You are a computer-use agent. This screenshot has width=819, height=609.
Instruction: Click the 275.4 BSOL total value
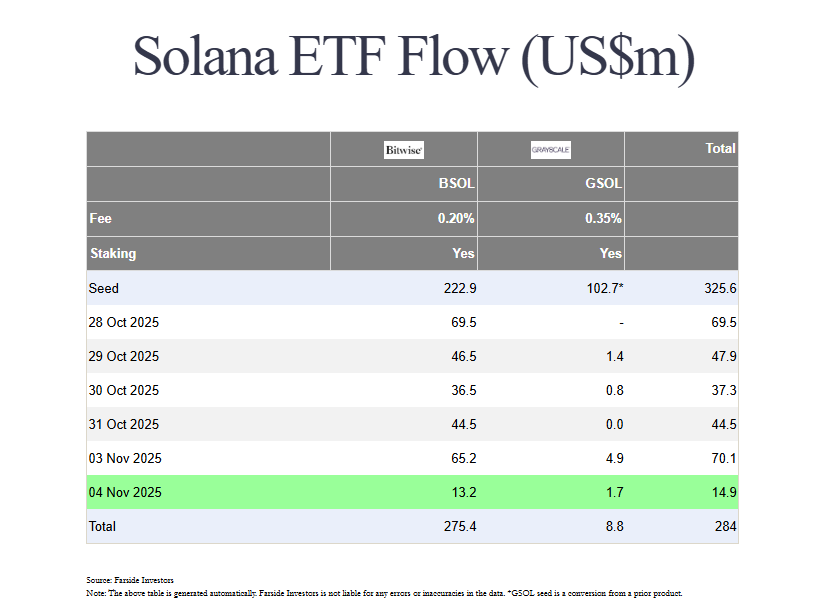(x=456, y=526)
